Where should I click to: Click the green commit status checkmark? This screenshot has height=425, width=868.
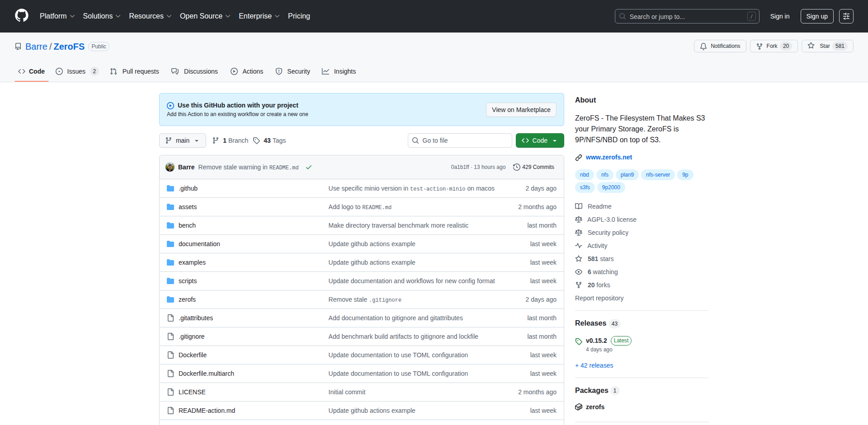coord(309,167)
